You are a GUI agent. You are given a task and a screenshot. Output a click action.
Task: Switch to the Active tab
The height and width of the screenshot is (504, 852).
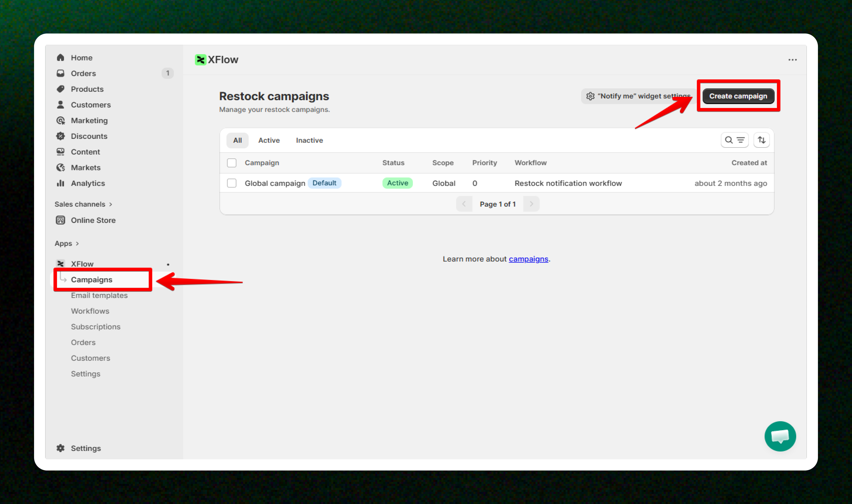[x=269, y=140]
